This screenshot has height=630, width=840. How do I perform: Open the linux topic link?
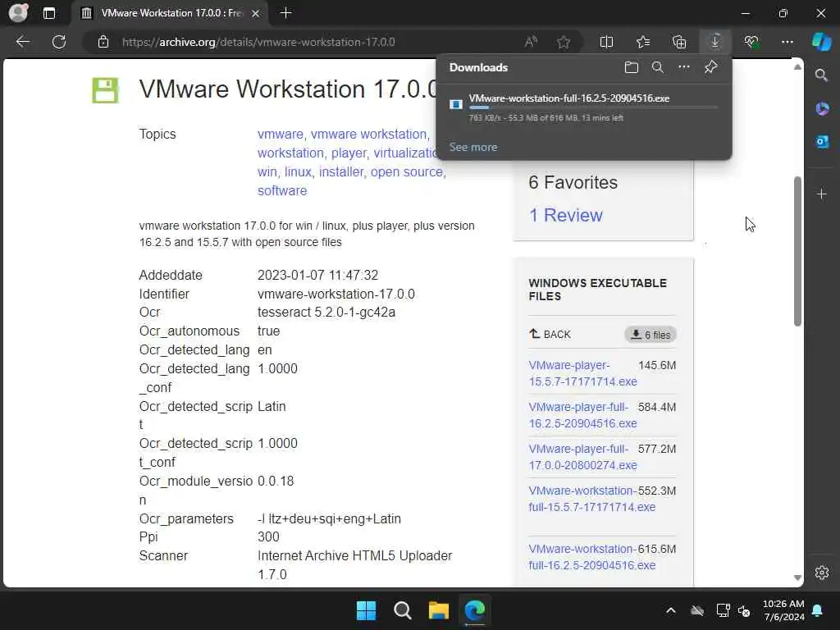(x=298, y=172)
